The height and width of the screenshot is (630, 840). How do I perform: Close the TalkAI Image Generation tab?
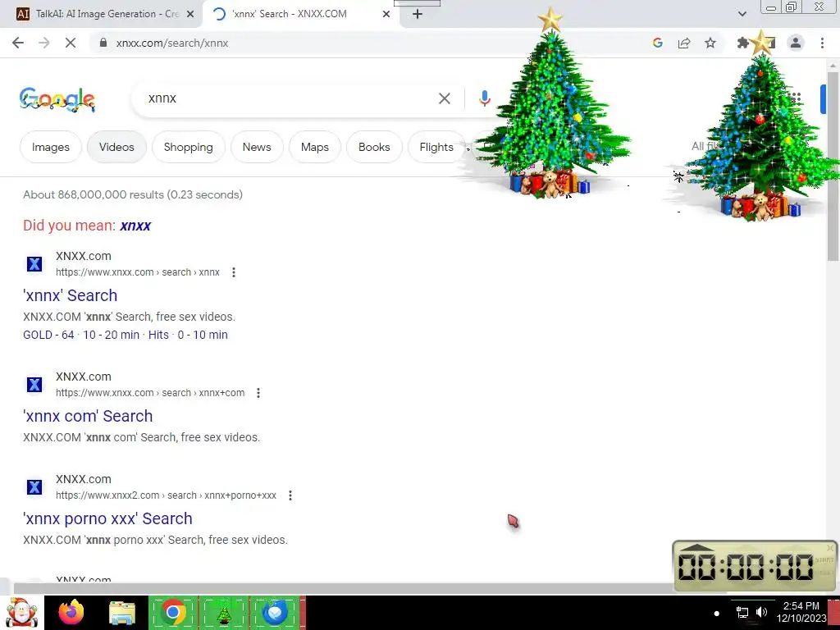(x=189, y=14)
